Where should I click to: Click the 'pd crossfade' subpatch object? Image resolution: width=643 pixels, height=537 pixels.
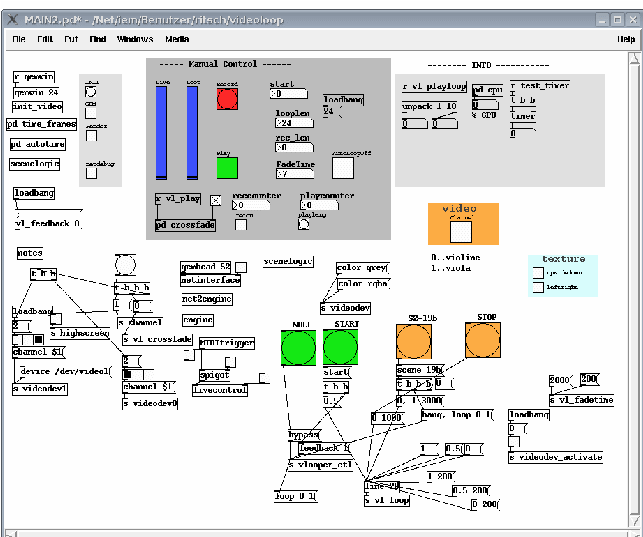click(x=185, y=226)
